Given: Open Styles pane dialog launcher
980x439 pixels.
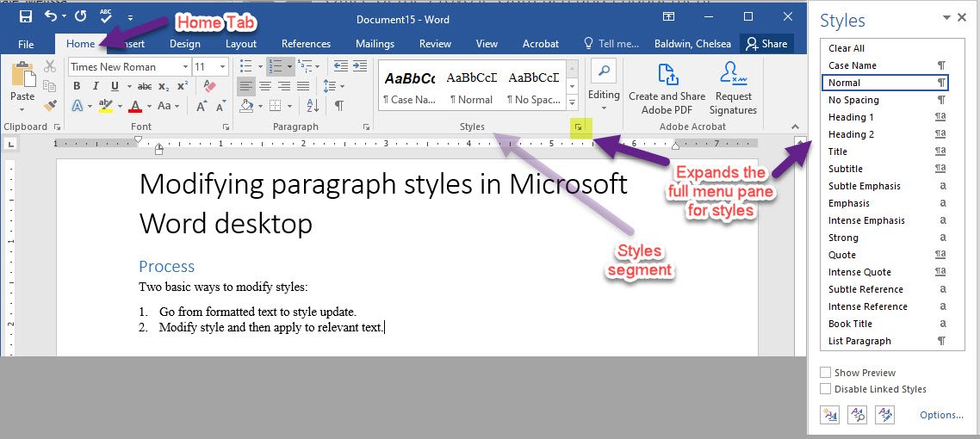Looking at the screenshot, I should point(579,127).
